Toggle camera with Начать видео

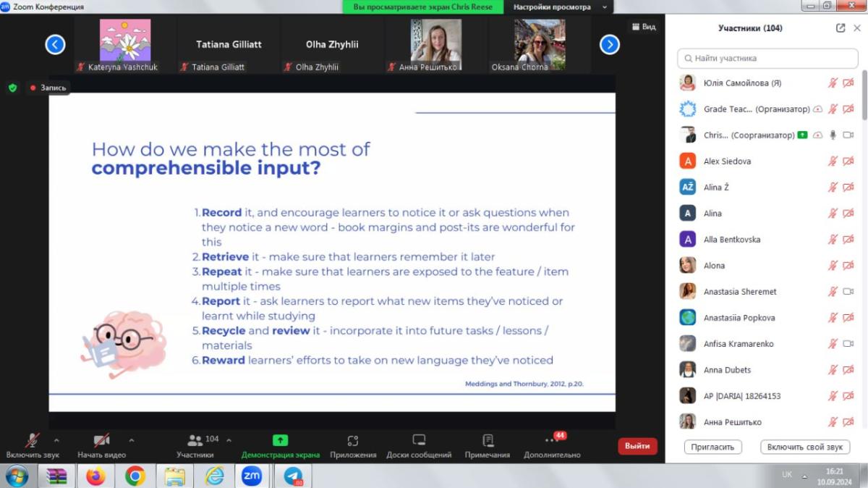(101, 440)
